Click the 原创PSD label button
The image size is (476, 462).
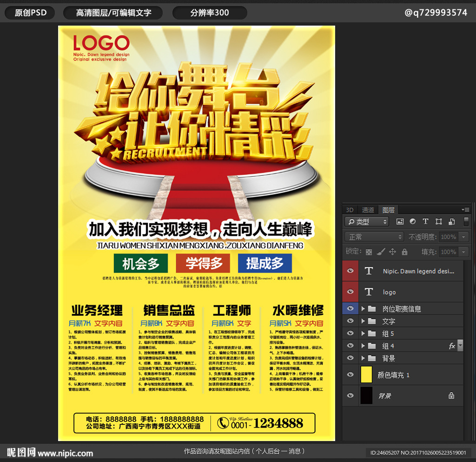coord(30,13)
